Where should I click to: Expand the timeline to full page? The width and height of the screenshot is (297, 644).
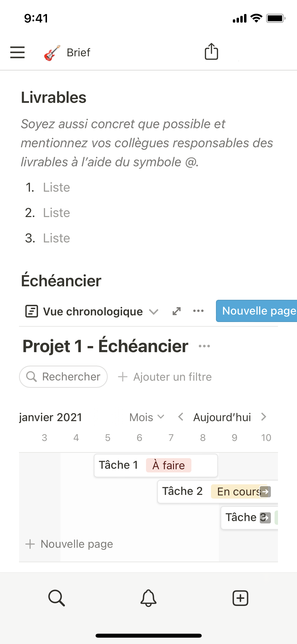click(x=176, y=311)
